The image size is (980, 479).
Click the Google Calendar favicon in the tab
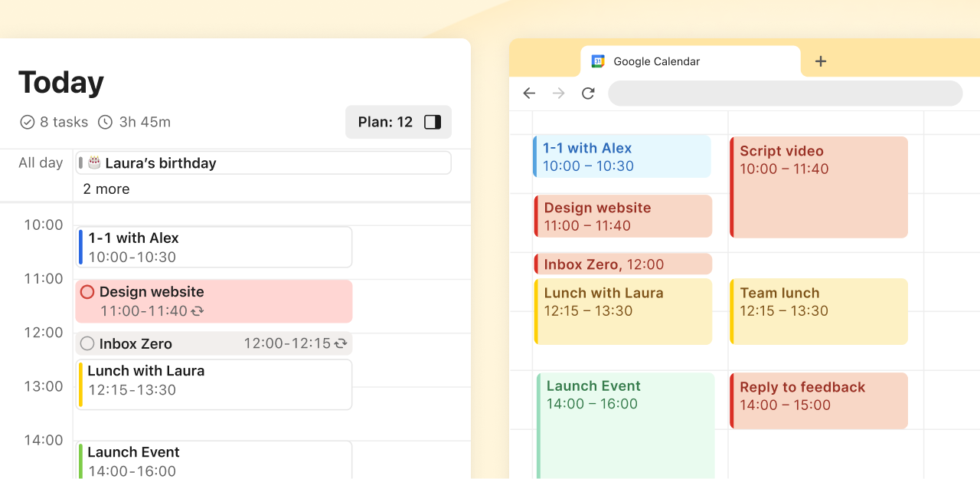pos(596,61)
